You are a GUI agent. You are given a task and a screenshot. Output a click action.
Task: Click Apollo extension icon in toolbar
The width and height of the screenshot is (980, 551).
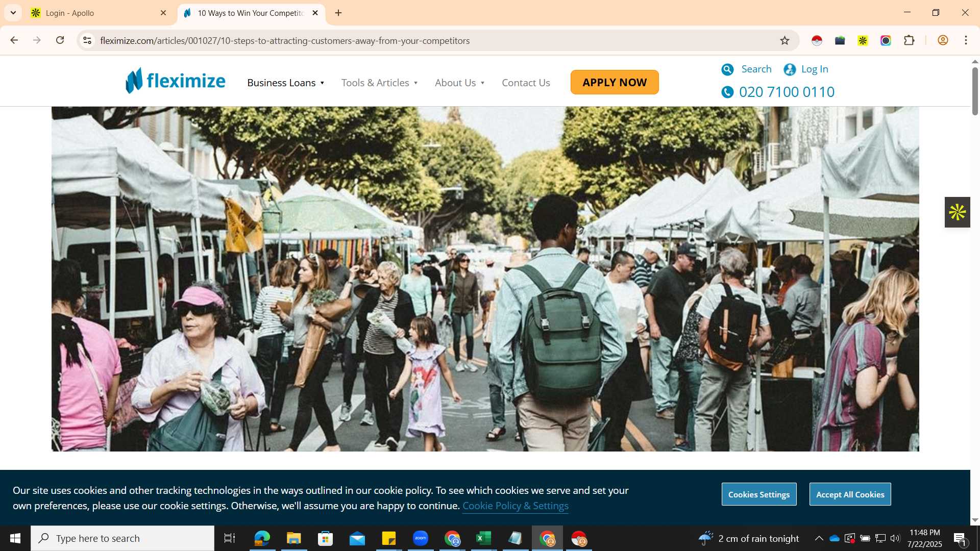tap(863, 40)
